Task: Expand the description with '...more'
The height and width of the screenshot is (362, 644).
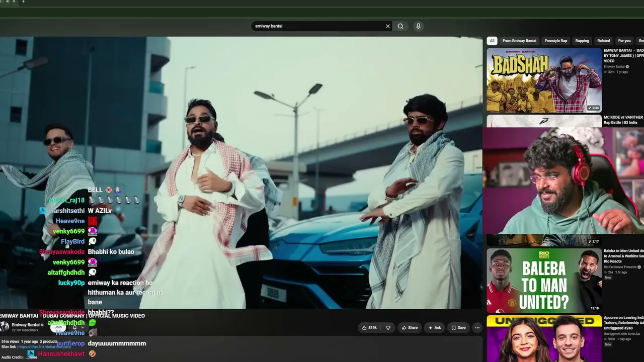Action: pos(32,357)
